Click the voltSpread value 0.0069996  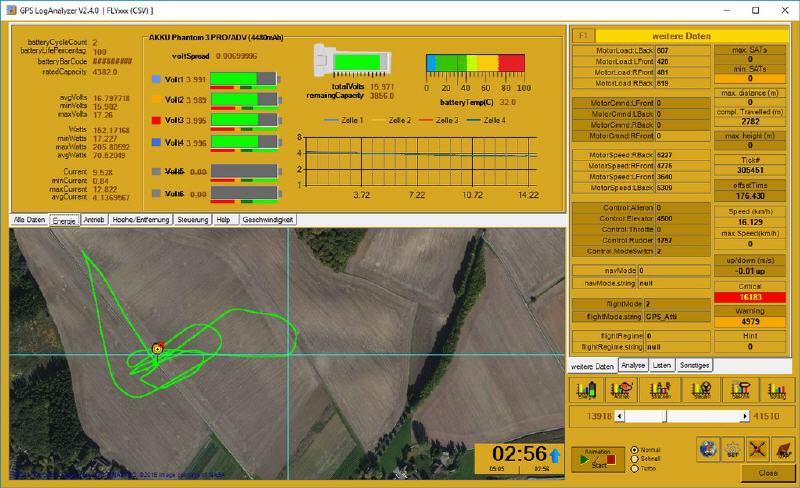tap(236, 56)
